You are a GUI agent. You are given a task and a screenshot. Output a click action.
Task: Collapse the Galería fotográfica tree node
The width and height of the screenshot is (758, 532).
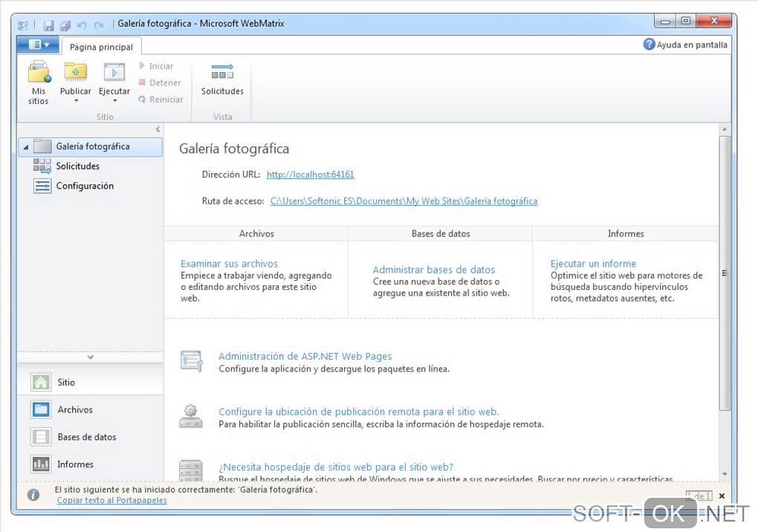pyautogui.click(x=26, y=147)
